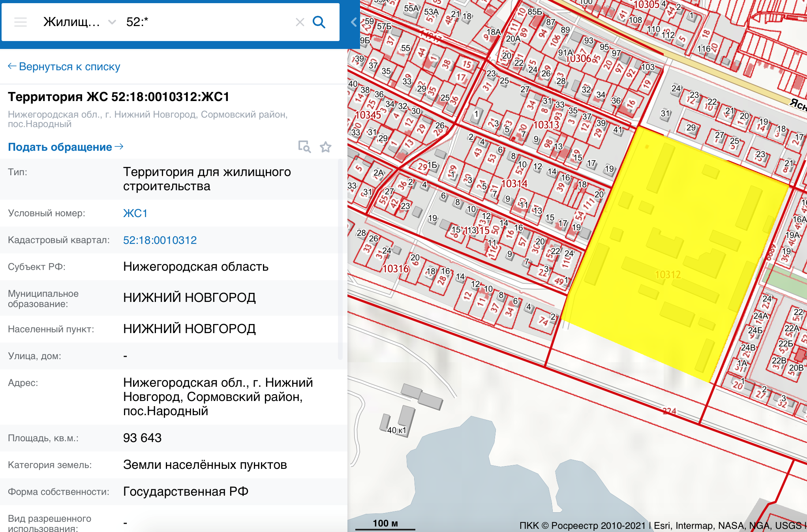Expand the Жилищ… search type dropdown
Viewport: 807px width, 532px height.
[x=71, y=22]
